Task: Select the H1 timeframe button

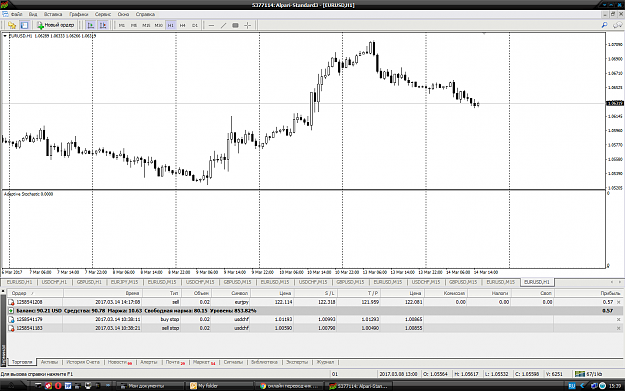Action: coord(171,25)
